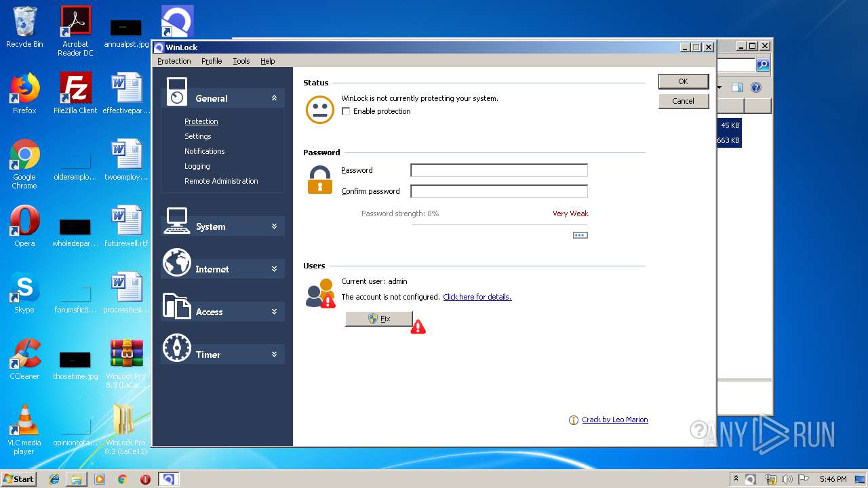Open the password options ellipsis button
Viewport: 868px width, 488px height.
[x=580, y=235]
